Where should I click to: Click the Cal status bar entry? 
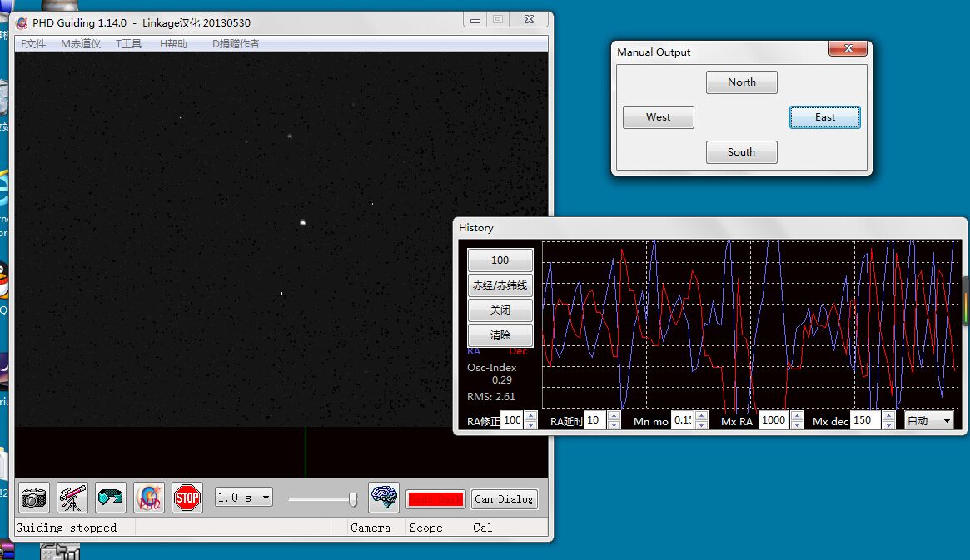click(483, 528)
